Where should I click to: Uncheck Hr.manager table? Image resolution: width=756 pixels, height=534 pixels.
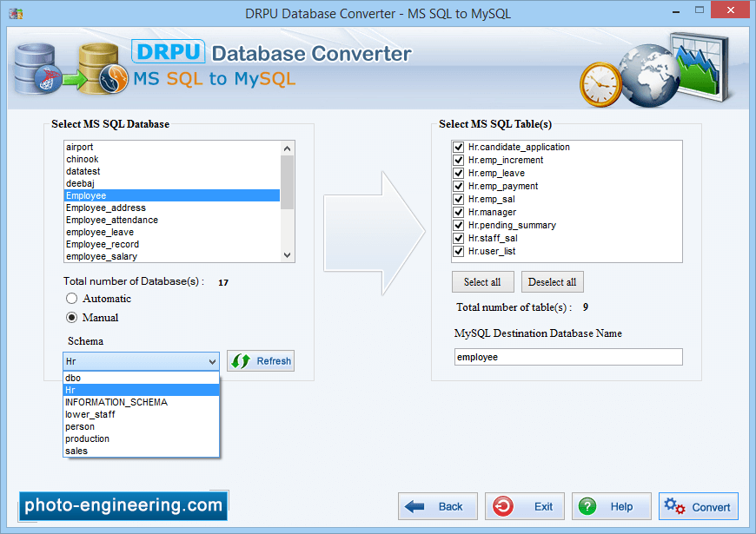click(x=459, y=212)
